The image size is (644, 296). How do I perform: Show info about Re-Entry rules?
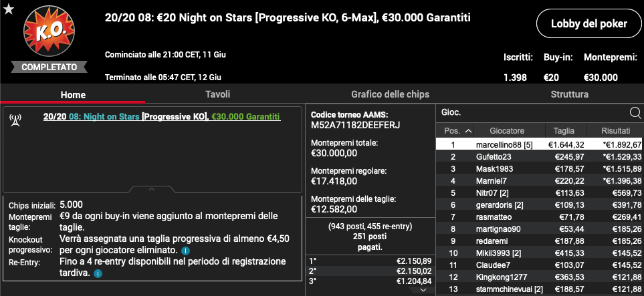(98, 273)
